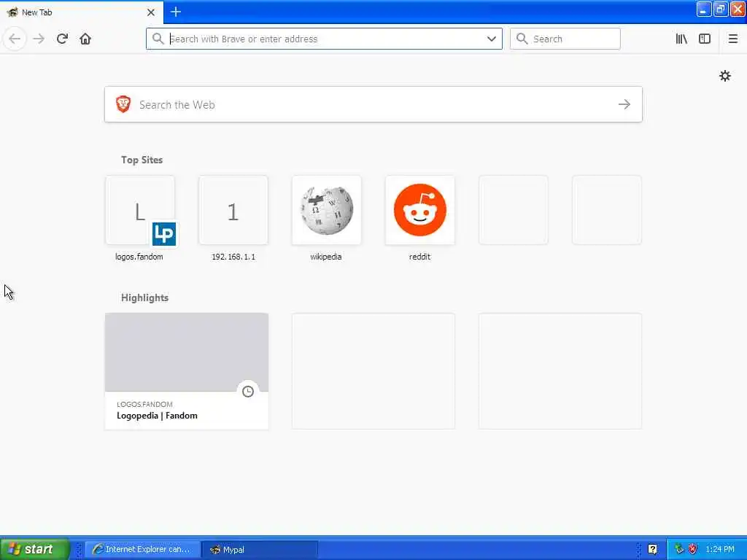Click into the toolbar Search box

tap(565, 39)
